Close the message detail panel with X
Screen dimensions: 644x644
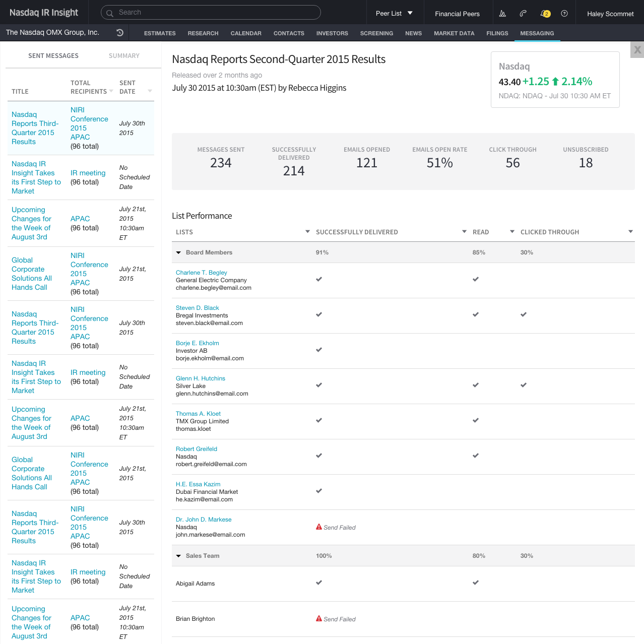pyautogui.click(x=637, y=49)
